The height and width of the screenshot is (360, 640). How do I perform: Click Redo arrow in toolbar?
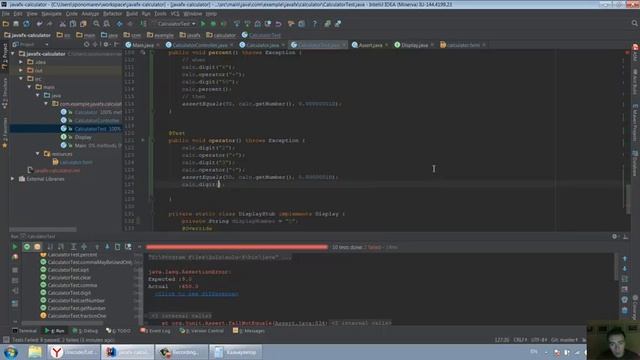[49, 24]
